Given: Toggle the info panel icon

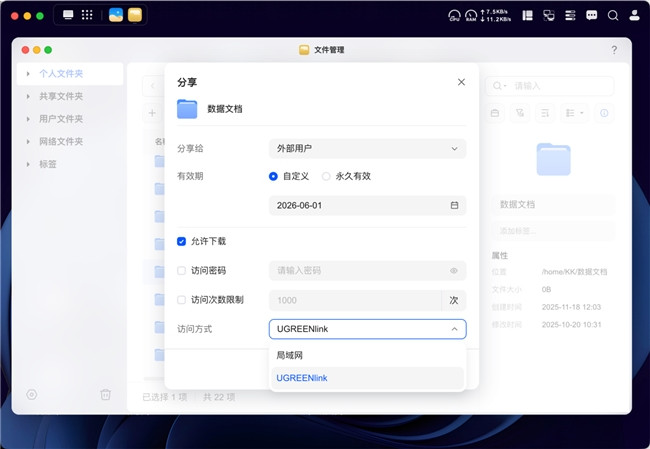Looking at the screenshot, I should [x=604, y=113].
